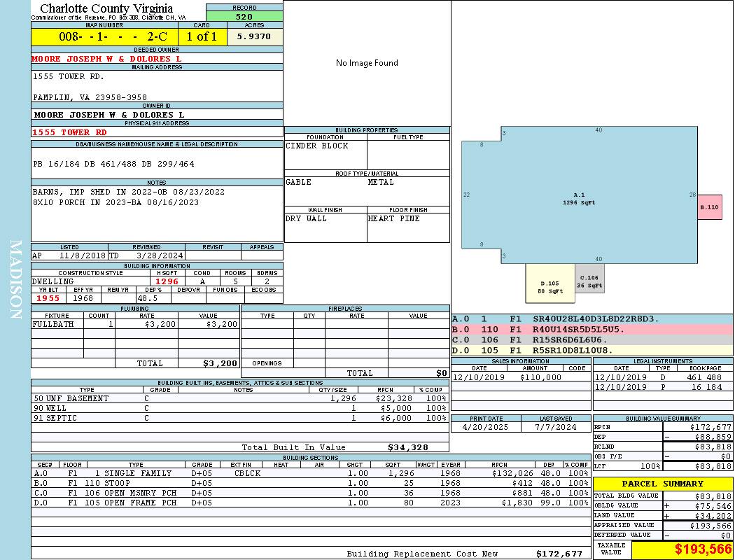This screenshot has width=735, height=560.
Task: Select the yellow map number field
Action: tap(105, 37)
